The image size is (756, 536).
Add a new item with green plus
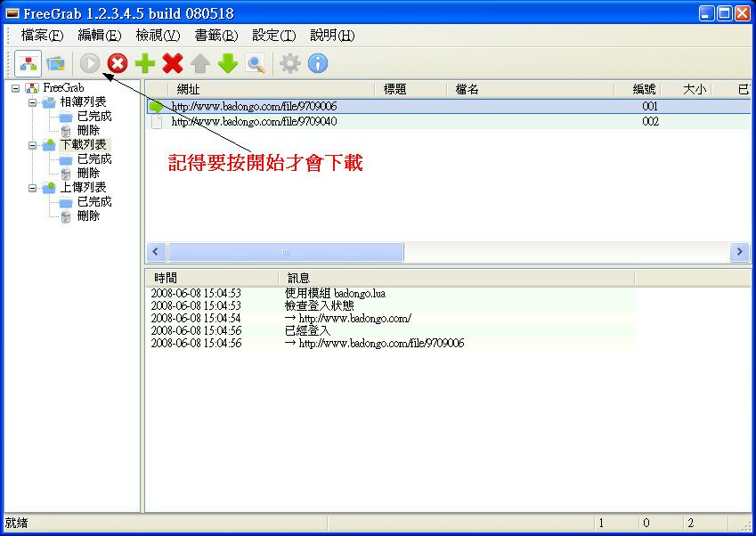[x=145, y=63]
